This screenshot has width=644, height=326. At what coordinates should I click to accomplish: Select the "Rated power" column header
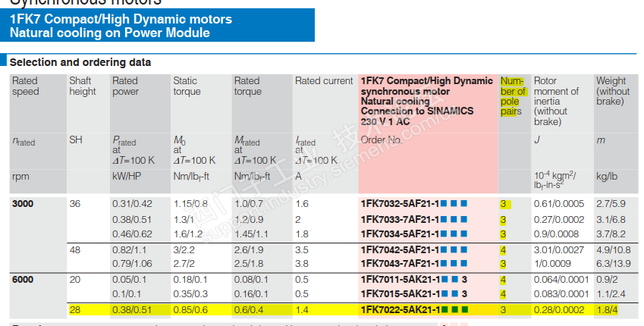[125, 86]
